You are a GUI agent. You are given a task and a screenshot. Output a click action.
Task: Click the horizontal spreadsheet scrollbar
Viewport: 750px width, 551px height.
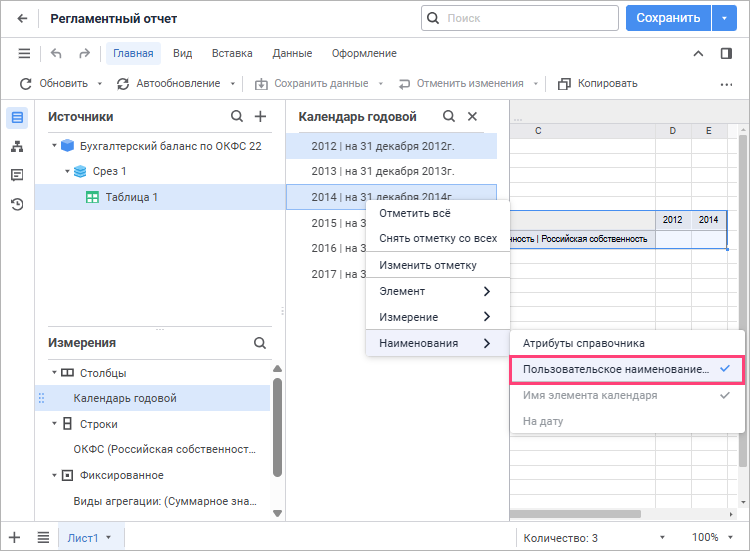575,514
